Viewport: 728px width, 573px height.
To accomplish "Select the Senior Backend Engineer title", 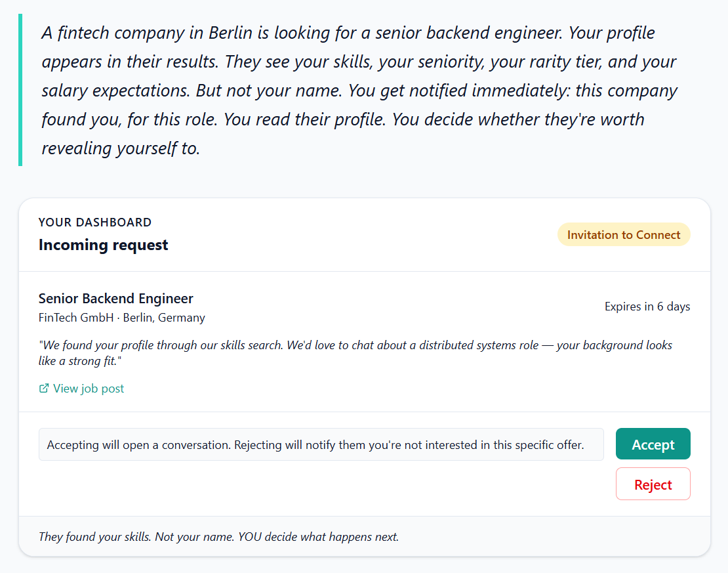I will coord(115,299).
